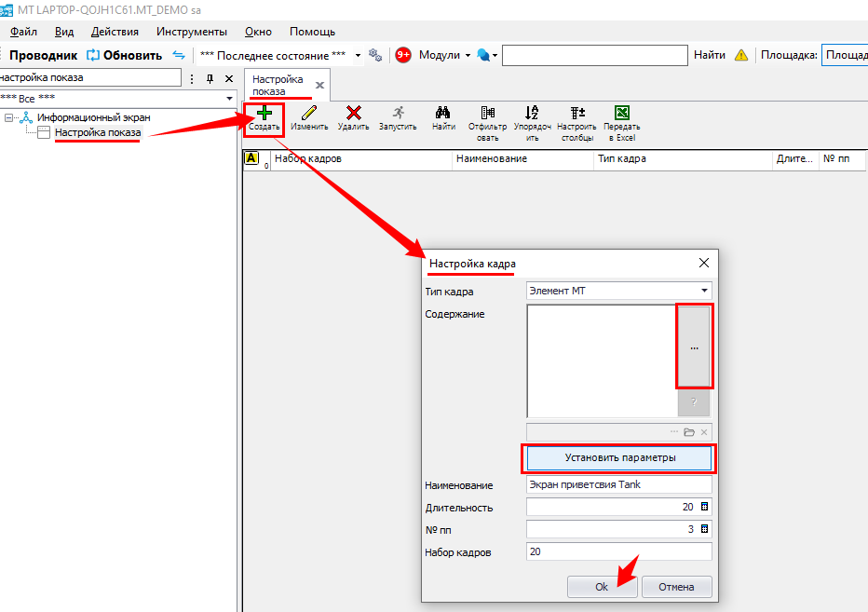Click the Отмена button

coord(676,587)
